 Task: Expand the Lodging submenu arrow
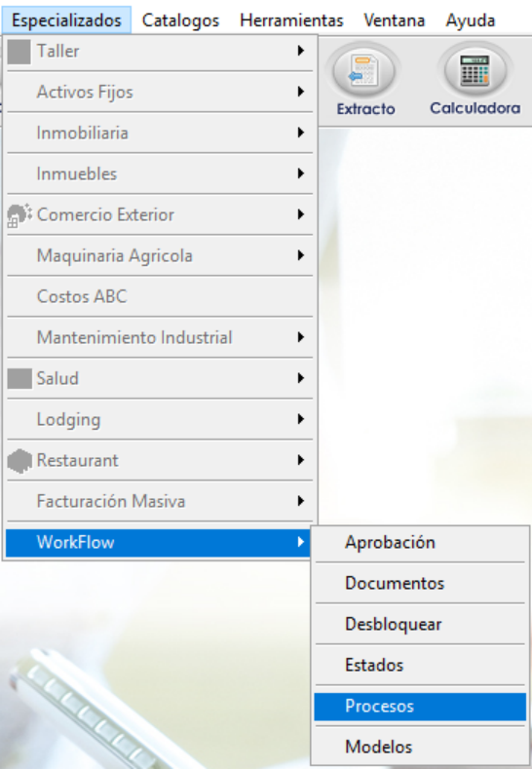[300, 419]
